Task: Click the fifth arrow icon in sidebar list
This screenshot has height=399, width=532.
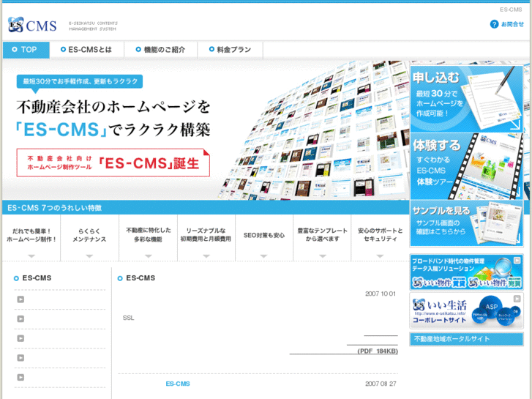Action: [20, 377]
